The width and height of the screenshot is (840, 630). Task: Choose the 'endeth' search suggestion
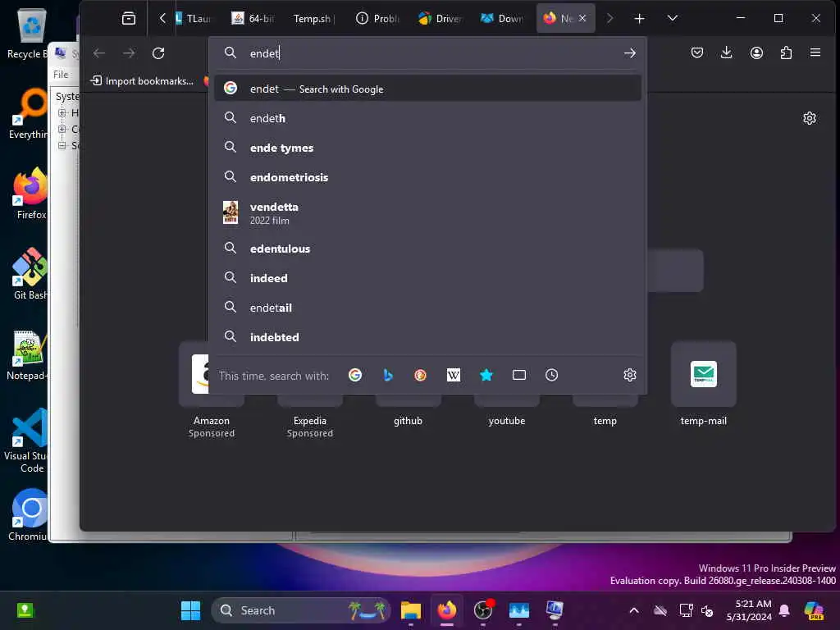click(427, 118)
